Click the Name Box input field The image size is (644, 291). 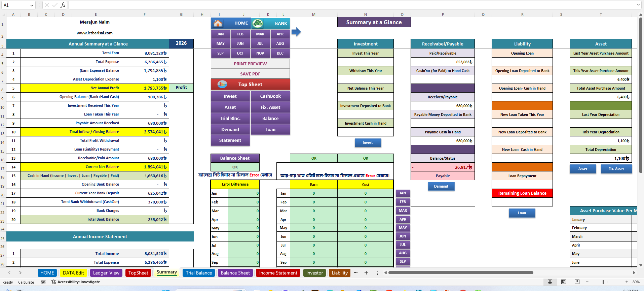click(15, 5)
